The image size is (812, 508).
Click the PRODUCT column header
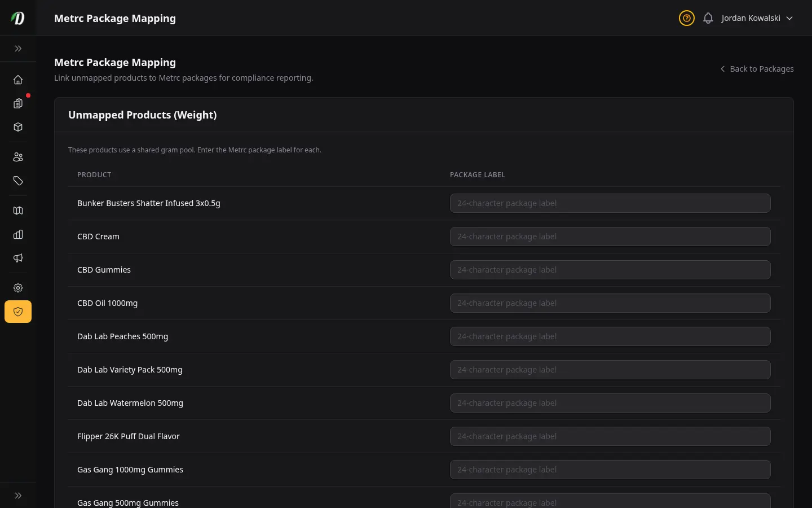[94, 175]
